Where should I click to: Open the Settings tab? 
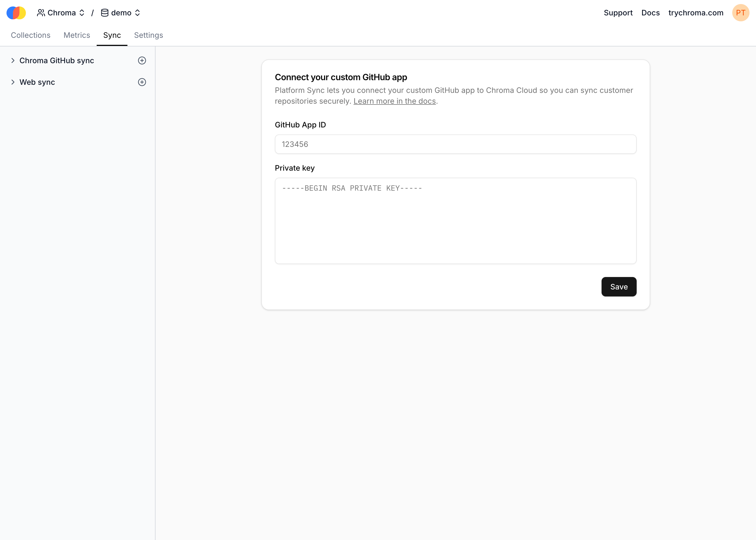pos(148,35)
